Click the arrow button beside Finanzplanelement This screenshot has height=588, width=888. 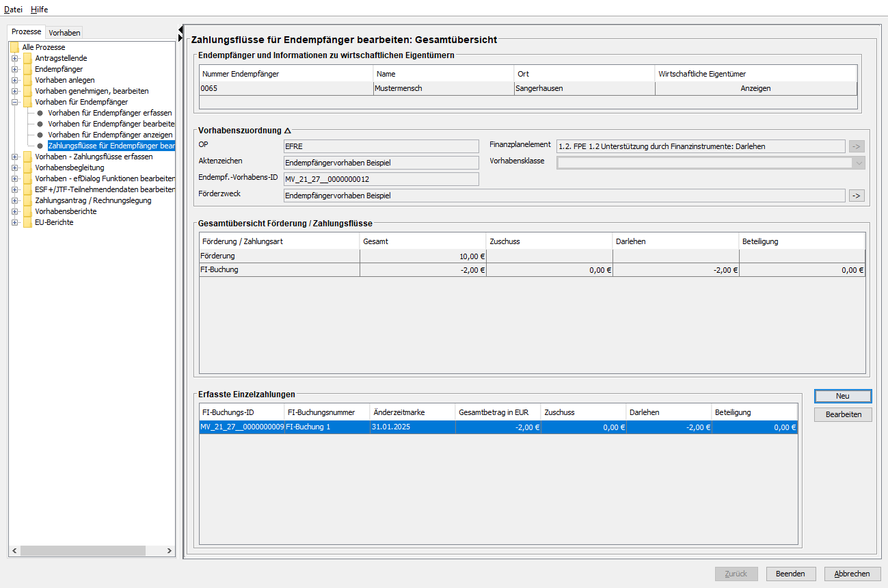pyautogui.click(x=857, y=146)
